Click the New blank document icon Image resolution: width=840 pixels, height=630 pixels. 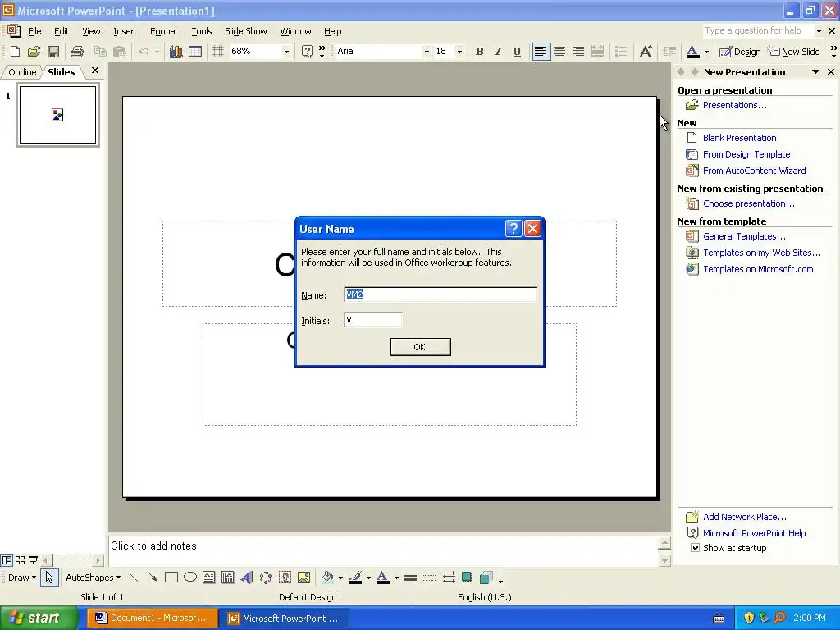point(15,52)
